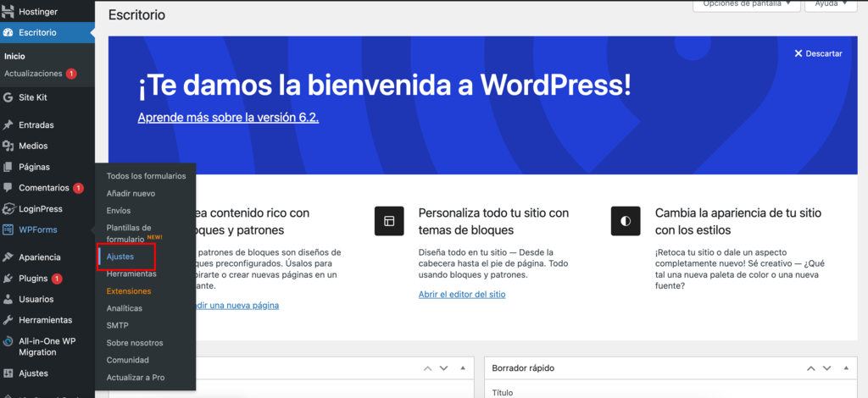This screenshot has width=868, height=398.
Task: Click the LoginPress gear icon
Action: tap(8, 209)
